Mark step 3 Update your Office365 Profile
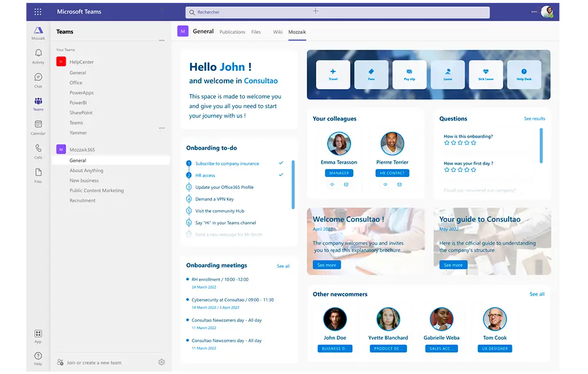Image resolution: width=588 pixels, height=374 pixels. pos(189,187)
